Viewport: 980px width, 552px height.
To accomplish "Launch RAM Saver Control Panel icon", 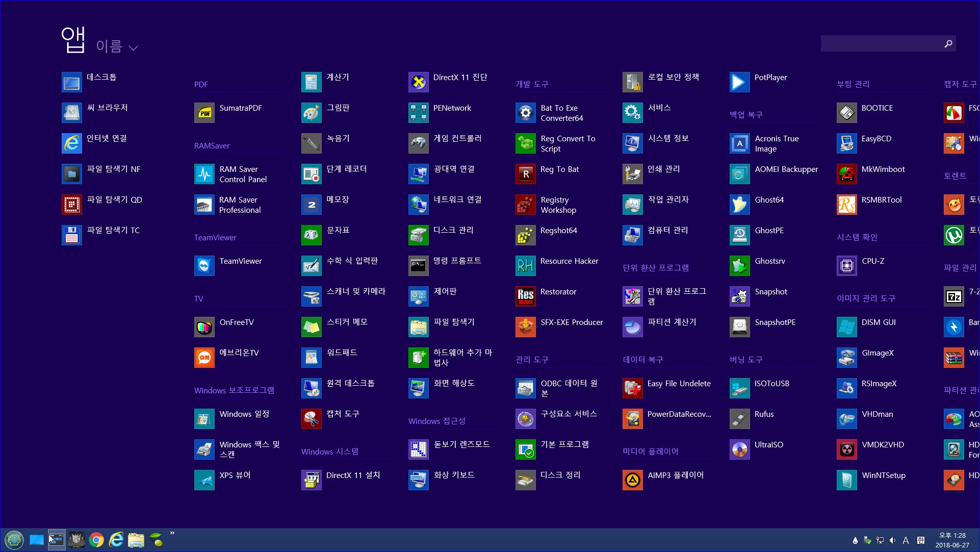I will [204, 174].
